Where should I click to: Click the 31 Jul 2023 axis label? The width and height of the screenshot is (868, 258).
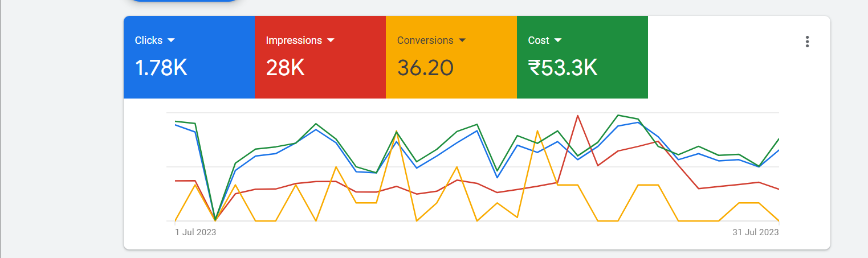(756, 232)
